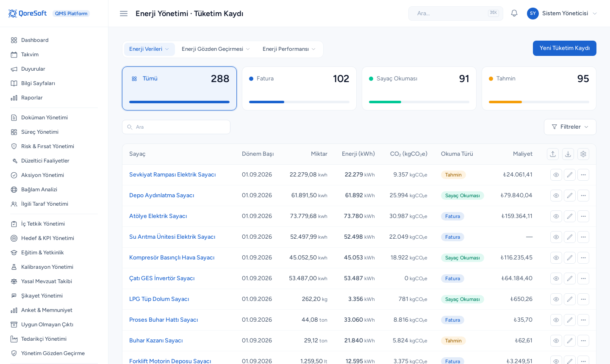Open more actions for Çatı GES row

point(583,279)
